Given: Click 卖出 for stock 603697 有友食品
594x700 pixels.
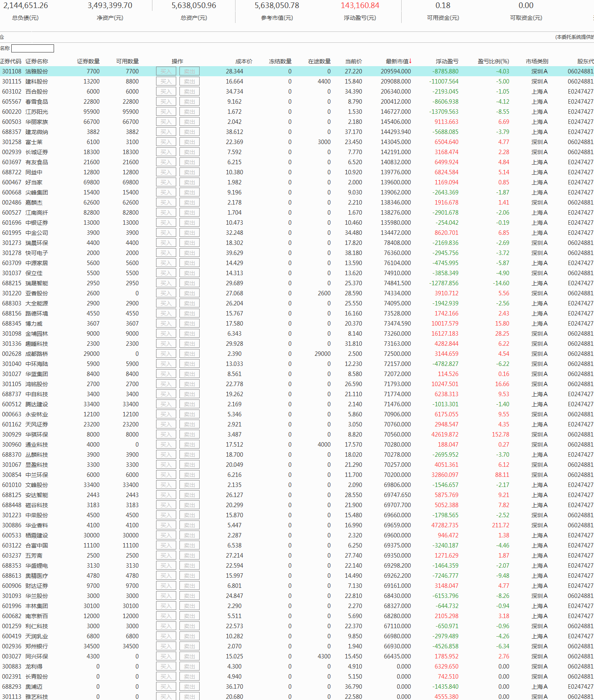Looking at the screenshot, I should pos(190,162).
